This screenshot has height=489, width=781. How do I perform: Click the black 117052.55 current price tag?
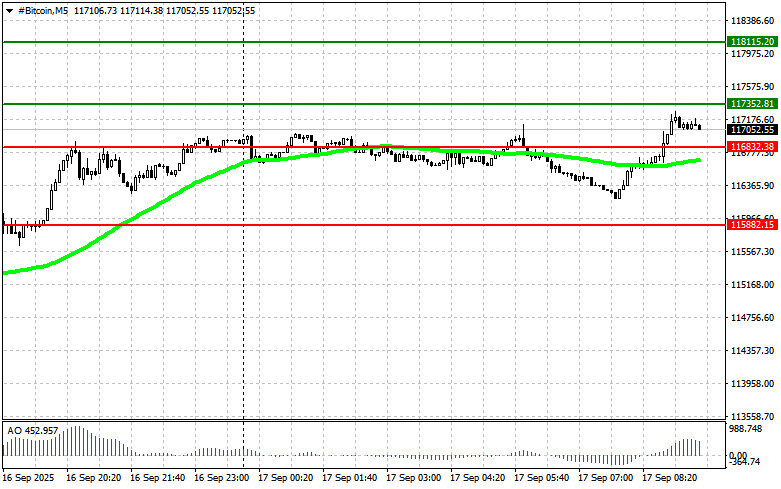753,129
